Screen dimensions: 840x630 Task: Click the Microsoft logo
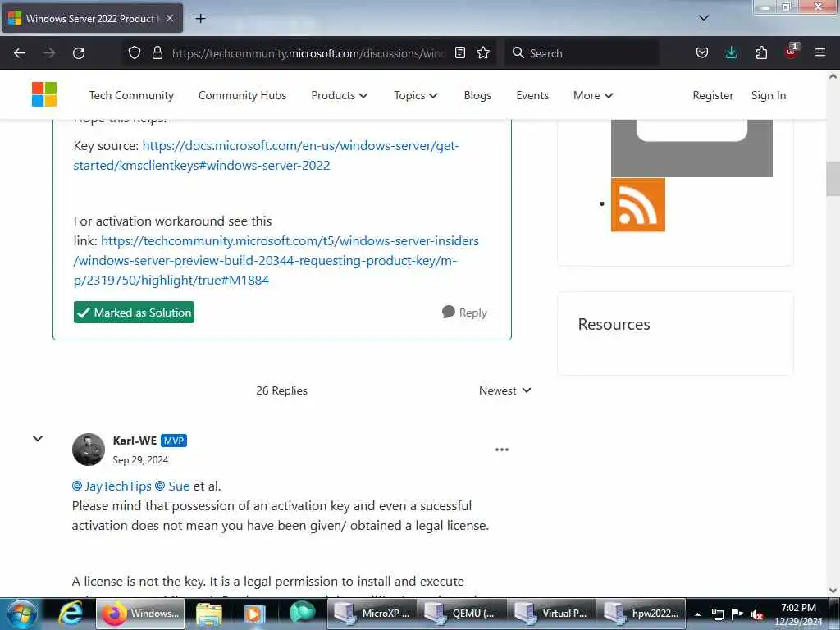[44, 94]
